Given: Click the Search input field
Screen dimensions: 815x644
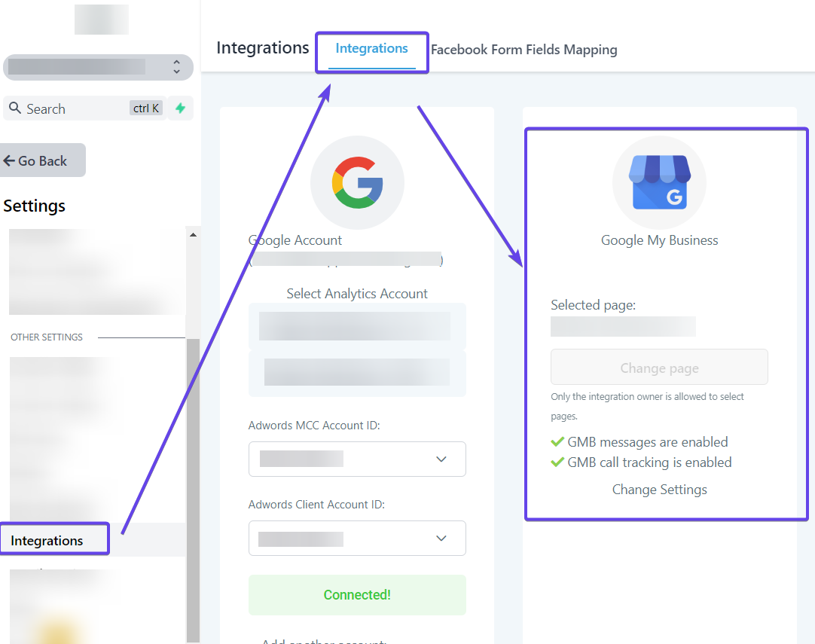Looking at the screenshot, I should pyautogui.click(x=84, y=108).
